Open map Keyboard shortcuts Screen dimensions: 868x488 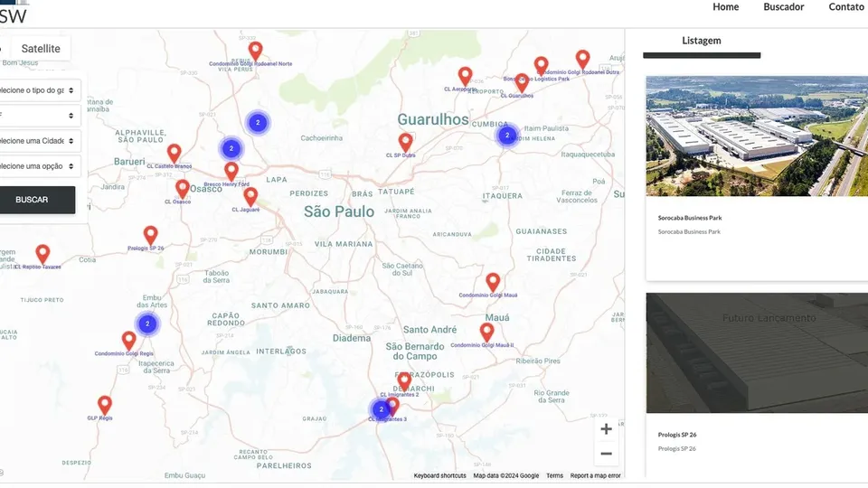pyautogui.click(x=440, y=476)
